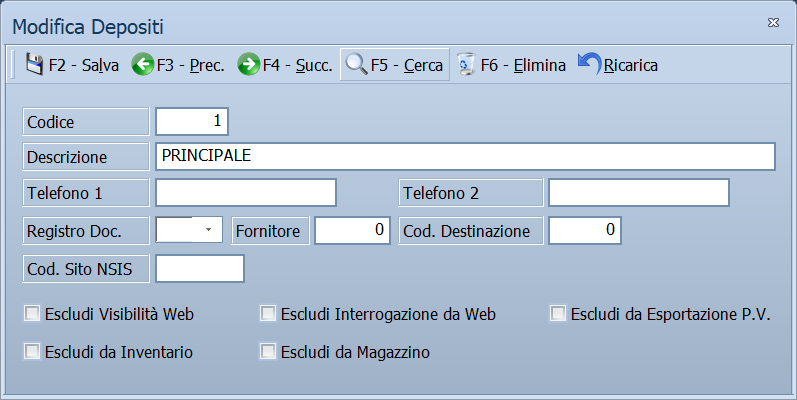Screen dimensions: 797x400
Task: Click the Descrizione field containing PRINCIPALE
Action: [x=465, y=156]
